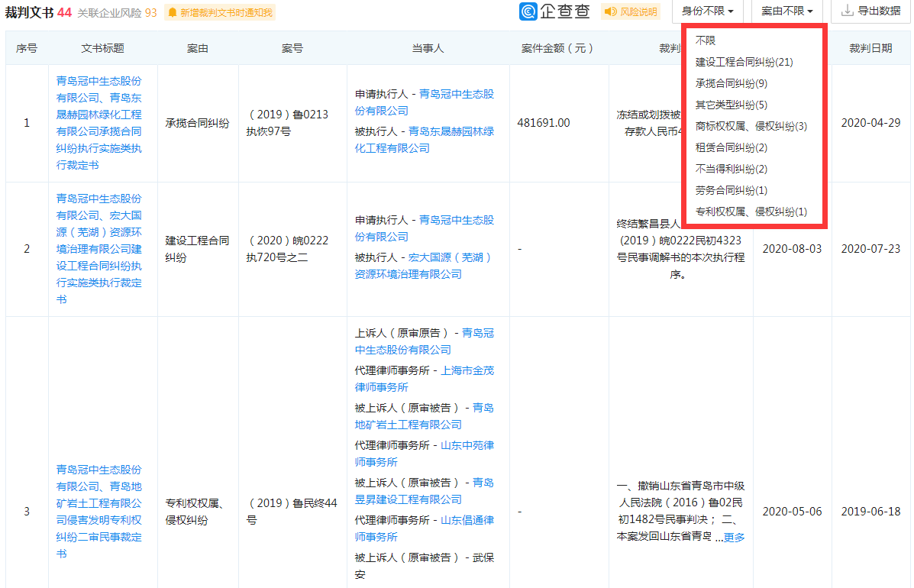Click 武保安 party name in row 3
This screenshot has width=914, height=588.
pos(425,566)
